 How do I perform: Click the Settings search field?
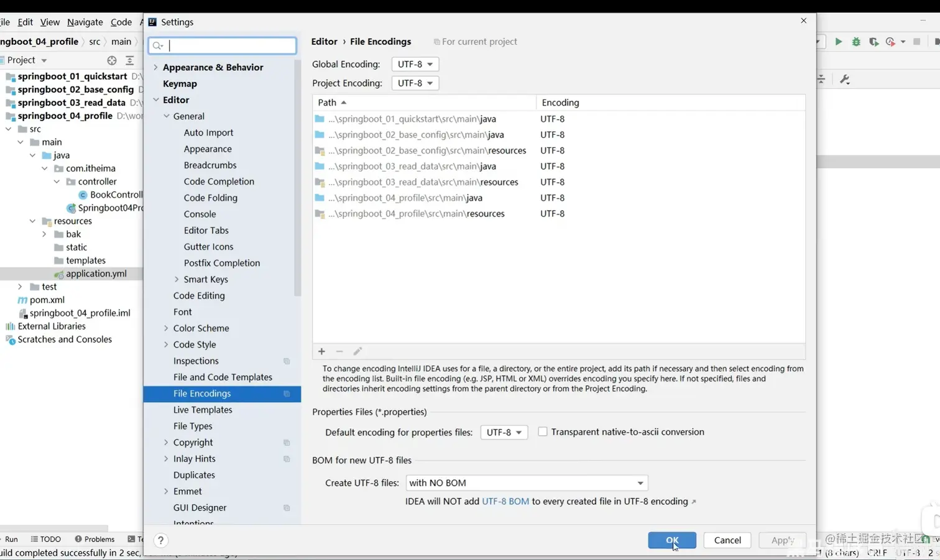(x=222, y=45)
